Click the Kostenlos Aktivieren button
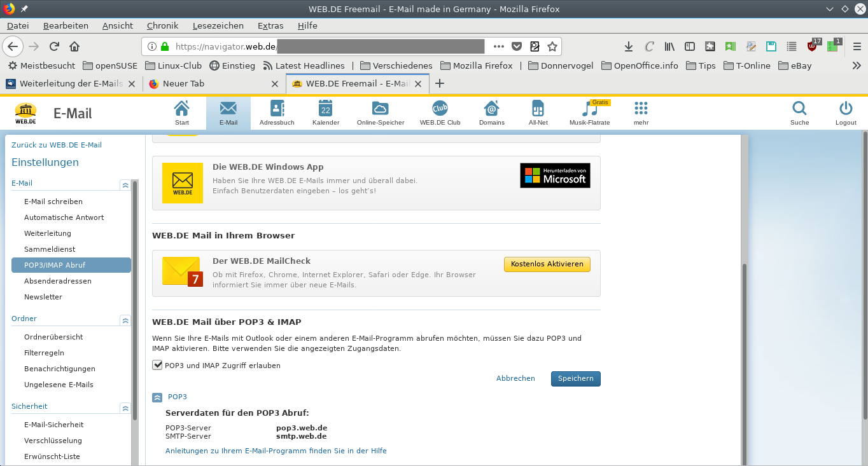The width and height of the screenshot is (868, 466). 547,264
